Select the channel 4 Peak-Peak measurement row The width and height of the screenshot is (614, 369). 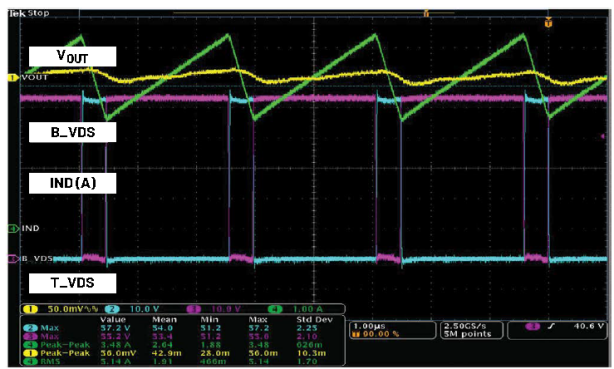tap(182, 345)
